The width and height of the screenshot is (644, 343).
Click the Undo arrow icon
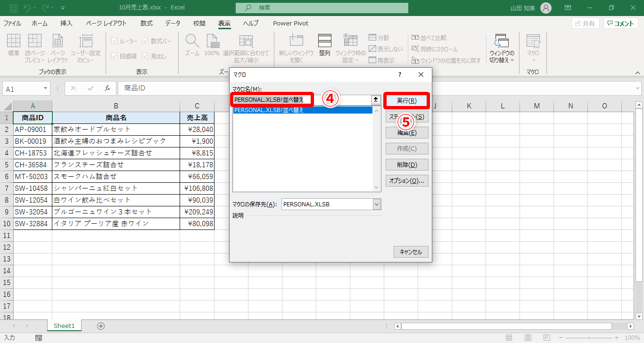[27, 8]
